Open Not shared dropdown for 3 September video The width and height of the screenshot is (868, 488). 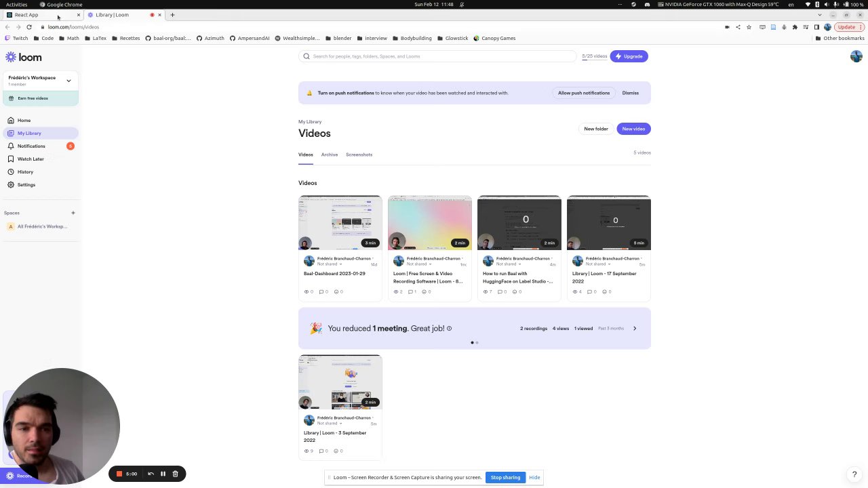pyautogui.click(x=330, y=423)
